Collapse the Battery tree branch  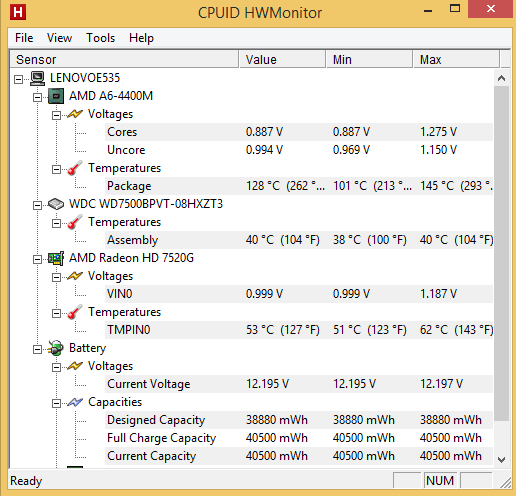tap(37, 349)
